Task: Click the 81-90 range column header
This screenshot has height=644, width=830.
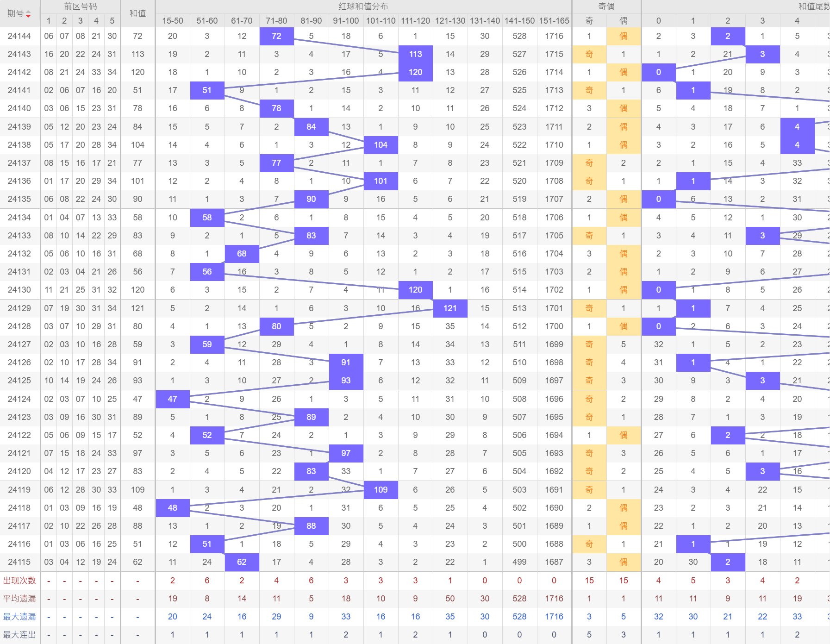Action: click(x=311, y=21)
